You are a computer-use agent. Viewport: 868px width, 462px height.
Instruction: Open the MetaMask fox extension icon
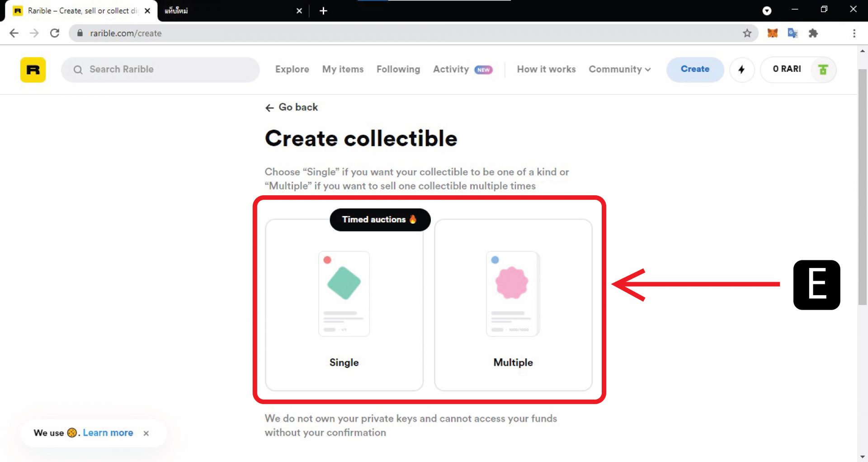coord(772,33)
